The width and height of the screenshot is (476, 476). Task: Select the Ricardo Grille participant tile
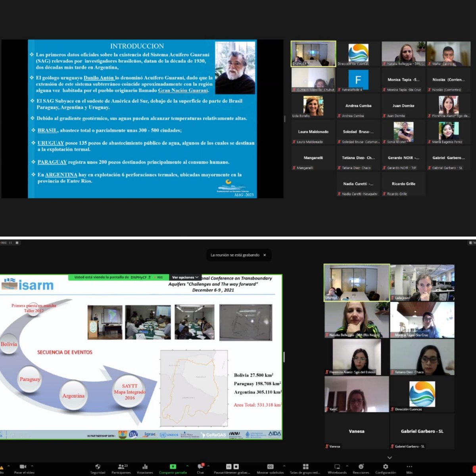tap(403, 184)
